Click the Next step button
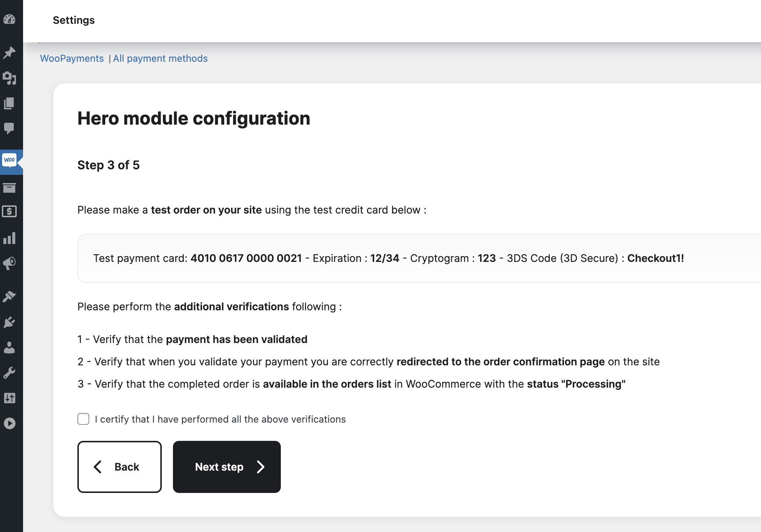Image resolution: width=761 pixels, height=532 pixels. (227, 467)
